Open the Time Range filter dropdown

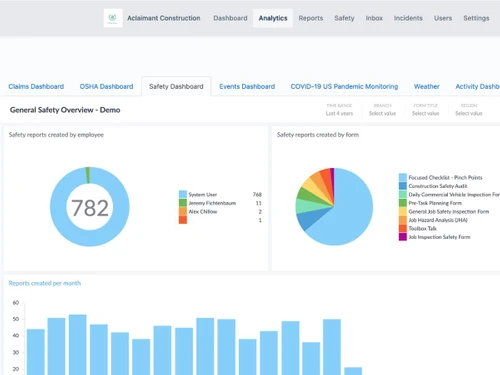tap(339, 110)
